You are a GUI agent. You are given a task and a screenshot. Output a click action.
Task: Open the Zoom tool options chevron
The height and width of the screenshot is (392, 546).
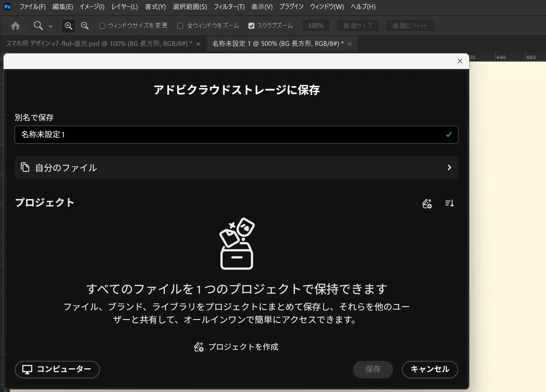coord(50,26)
